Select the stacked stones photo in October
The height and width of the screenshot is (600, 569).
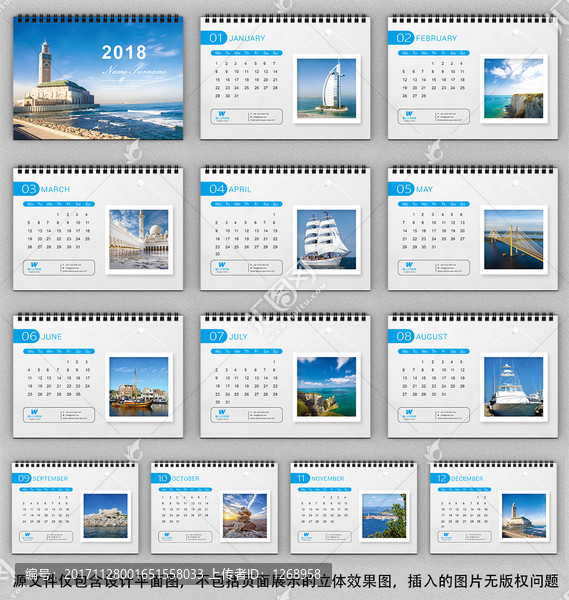(x=245, y=516)
